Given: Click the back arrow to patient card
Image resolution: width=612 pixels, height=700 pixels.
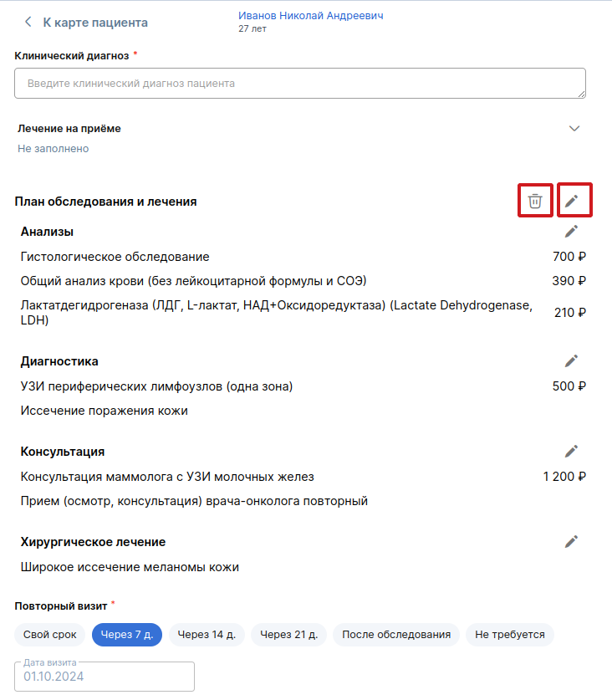Looking at the screenshot, I should click(28, 23).
